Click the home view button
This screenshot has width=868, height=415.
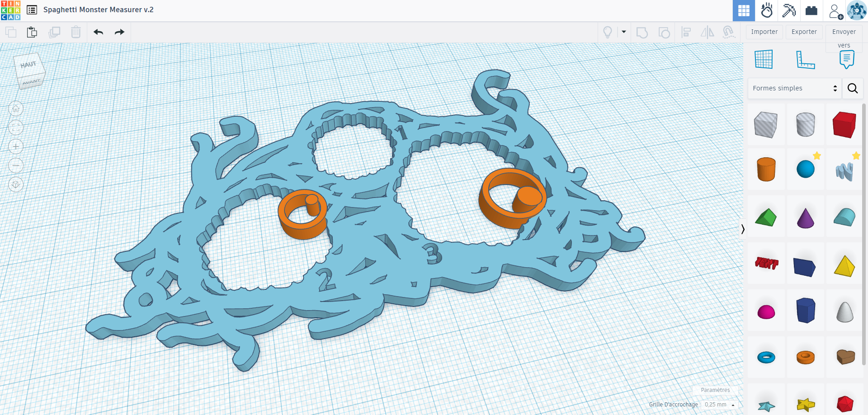click(16, 108)
